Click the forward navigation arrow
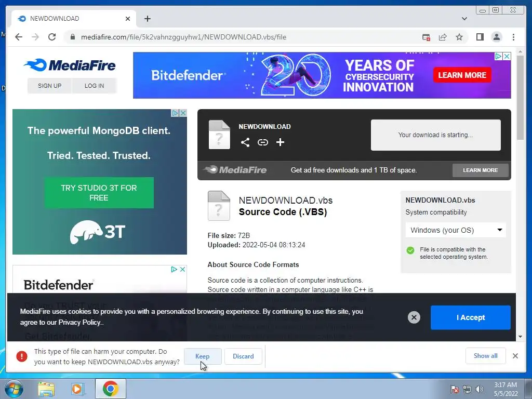This screenshot has width=532, height=399. [35, 37]
